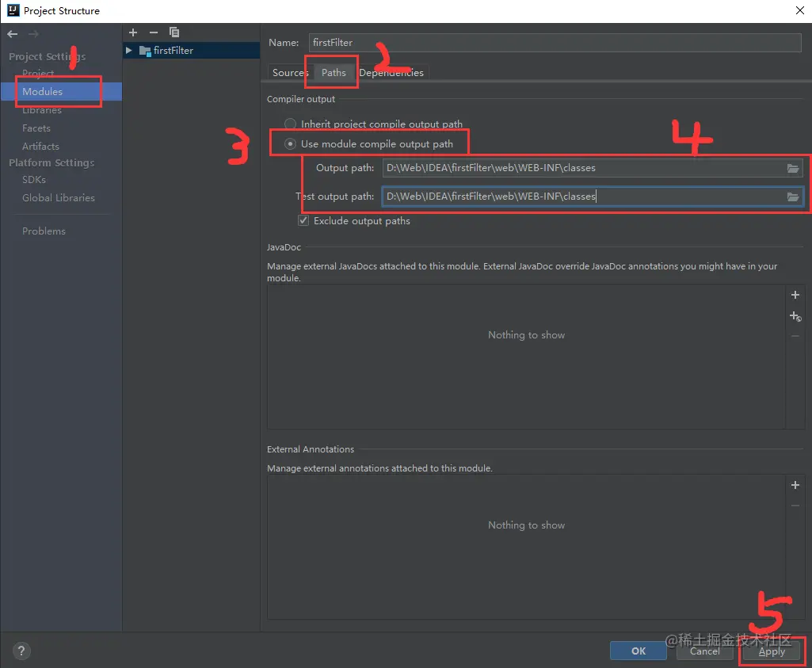Add a new module with plus icon

[x=133, y=32]
